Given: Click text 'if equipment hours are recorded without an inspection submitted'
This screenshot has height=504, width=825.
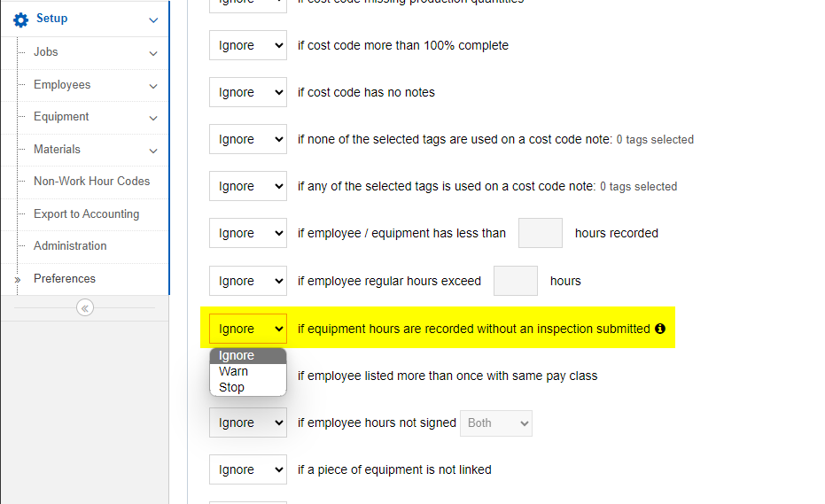Looking at the screenshot, I should pos(474,329).
